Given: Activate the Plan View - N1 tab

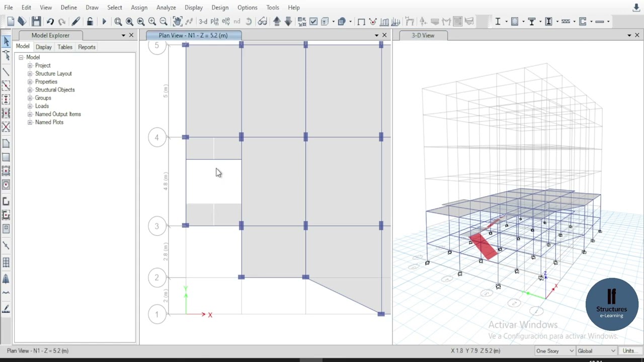Looking at the screenshot, I should click(x=194, y=35).
